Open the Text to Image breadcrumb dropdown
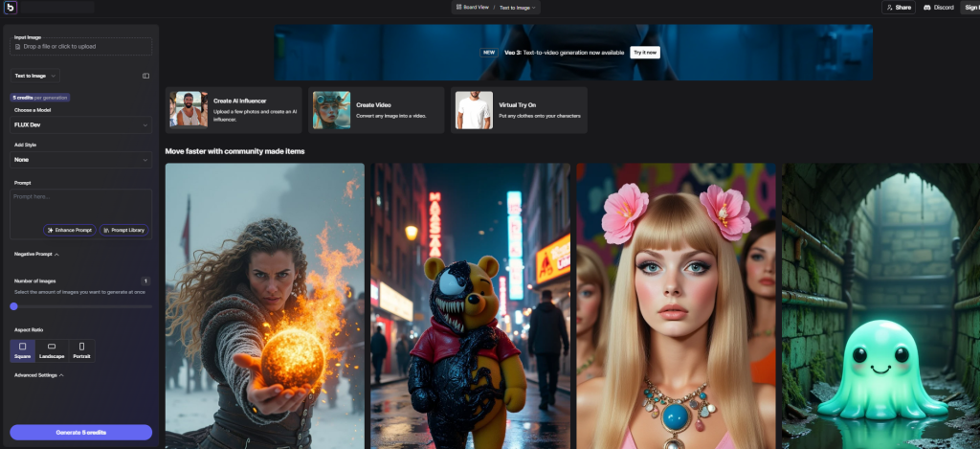980x449 pixels. (518, 8)
